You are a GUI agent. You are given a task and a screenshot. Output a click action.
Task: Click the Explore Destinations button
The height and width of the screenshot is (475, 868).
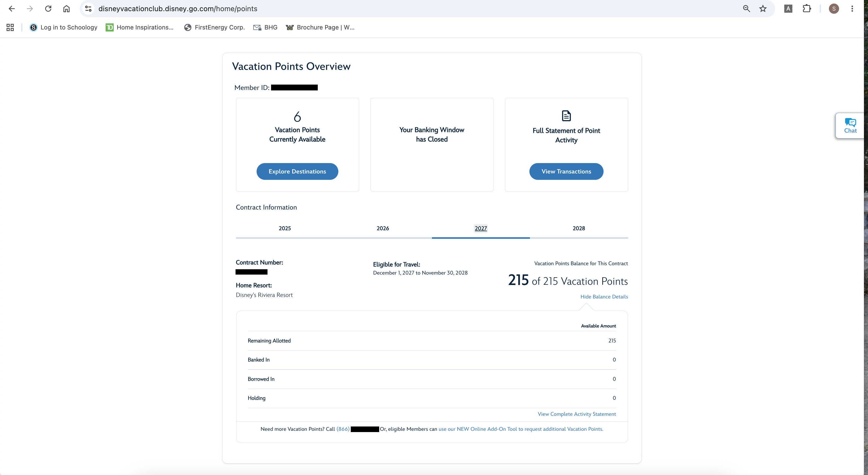click(297, 171)
